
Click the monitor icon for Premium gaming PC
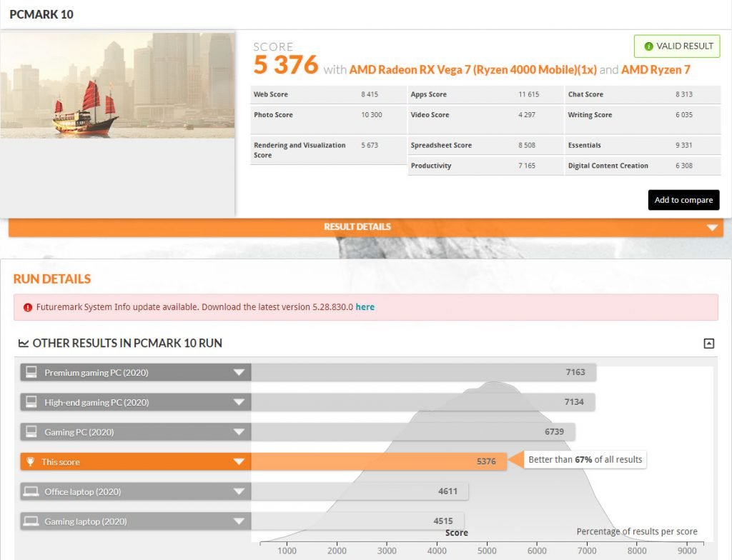31,372
